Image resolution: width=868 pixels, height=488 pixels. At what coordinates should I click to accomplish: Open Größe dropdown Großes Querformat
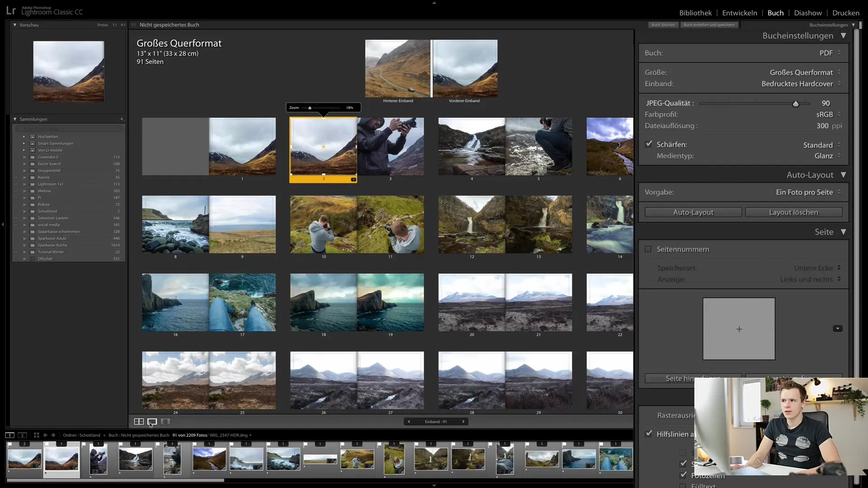806,72
